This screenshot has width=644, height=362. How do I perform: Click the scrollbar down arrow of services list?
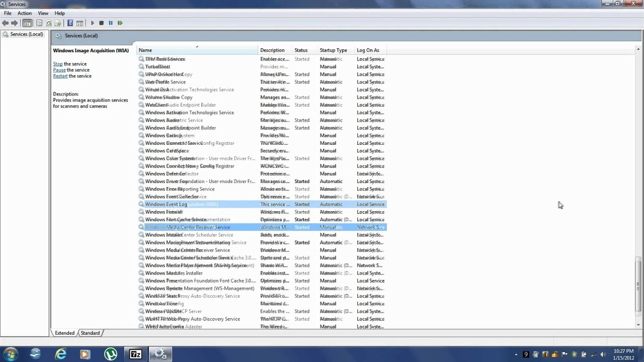tap(638, 326)
